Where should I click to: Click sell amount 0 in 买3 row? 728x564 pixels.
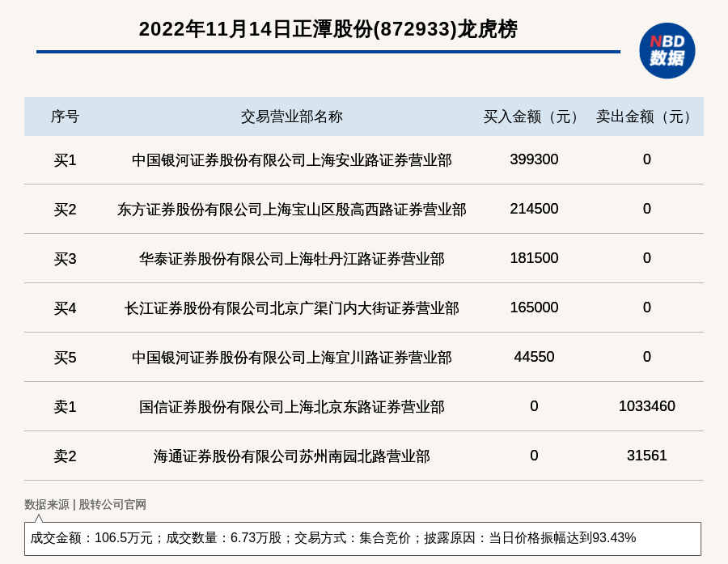[x=647, y=258]
